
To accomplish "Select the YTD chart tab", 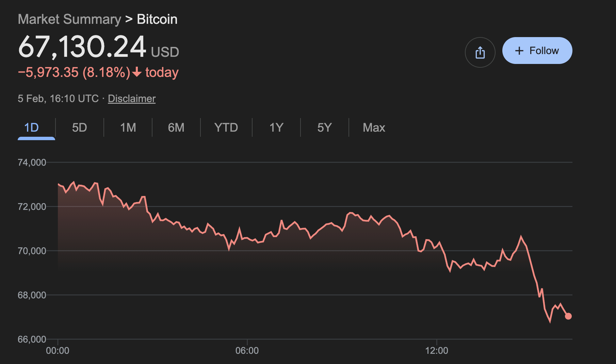I will pos(226,128).
